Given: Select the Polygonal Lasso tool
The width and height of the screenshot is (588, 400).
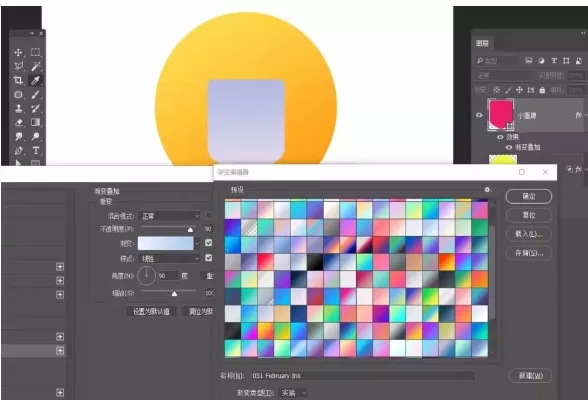Looking at the screenshot, I should (18, 66).
